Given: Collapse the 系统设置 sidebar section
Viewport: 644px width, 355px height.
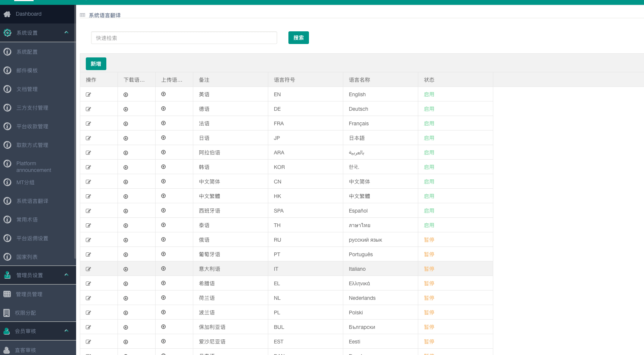Looking at the screenshot, I should (x=66, y=32).
